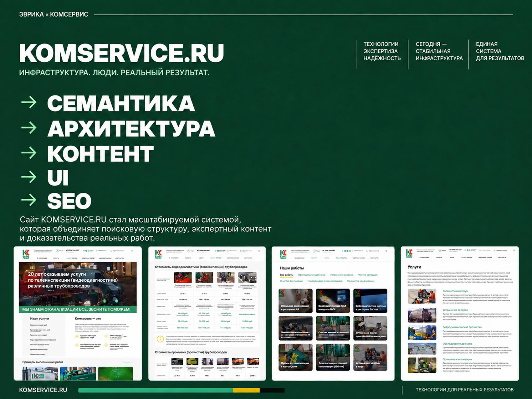This screenshot has width=532, height=399.
Task: Click Стоимость видеодиагностики (телеинспекции) трубопроводов heading
Action: coord(201,267)
